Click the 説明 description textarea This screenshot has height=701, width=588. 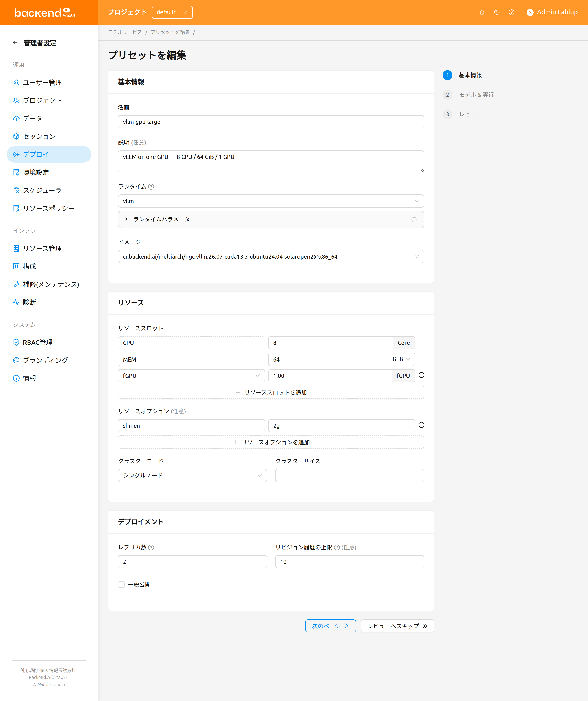click(x=271, y=161)
